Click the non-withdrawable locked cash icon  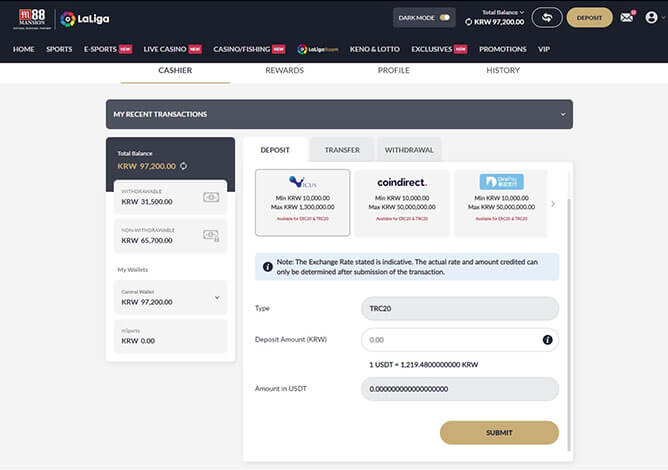(x=210, y=235)
